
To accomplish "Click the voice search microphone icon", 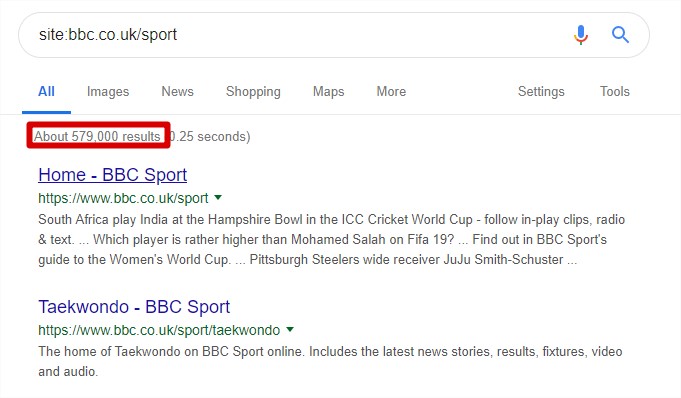I will point(581,35).
